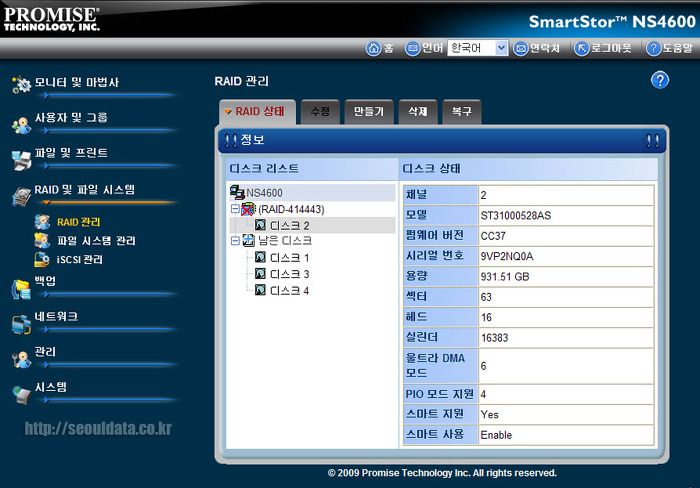Click the iSCSI 관리 icon
Image resolution: width=700 pixels, height=488 pixels.
click(x=42, y=259)
